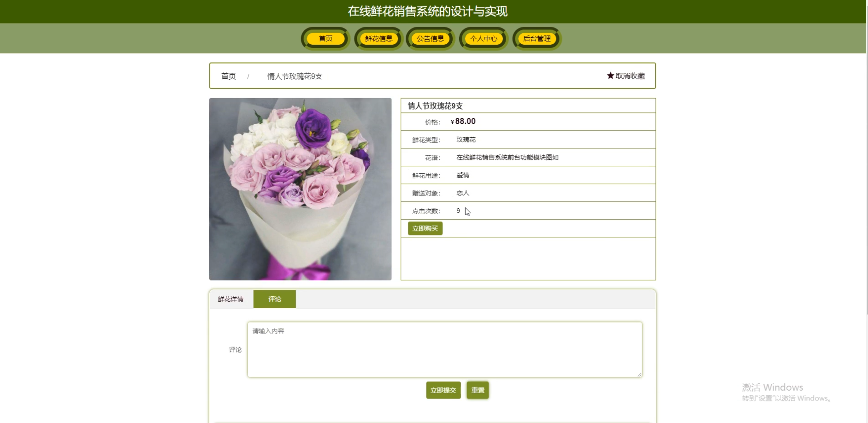Click the star icon beside 取消收藏
The width and height of the screenshot is (868, 423).
[610, 76]
